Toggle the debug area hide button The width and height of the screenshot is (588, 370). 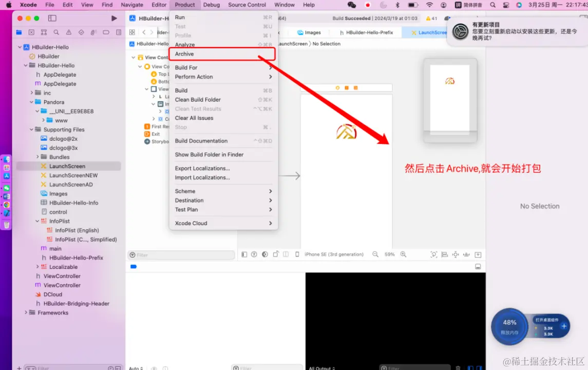click(478, 266)
